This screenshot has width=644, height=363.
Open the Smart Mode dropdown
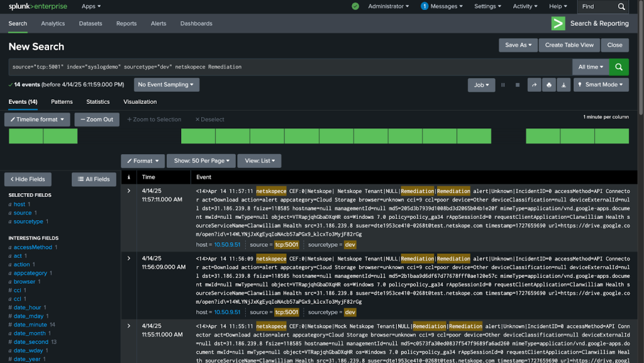pyautogui.click(x=601, y=84)
